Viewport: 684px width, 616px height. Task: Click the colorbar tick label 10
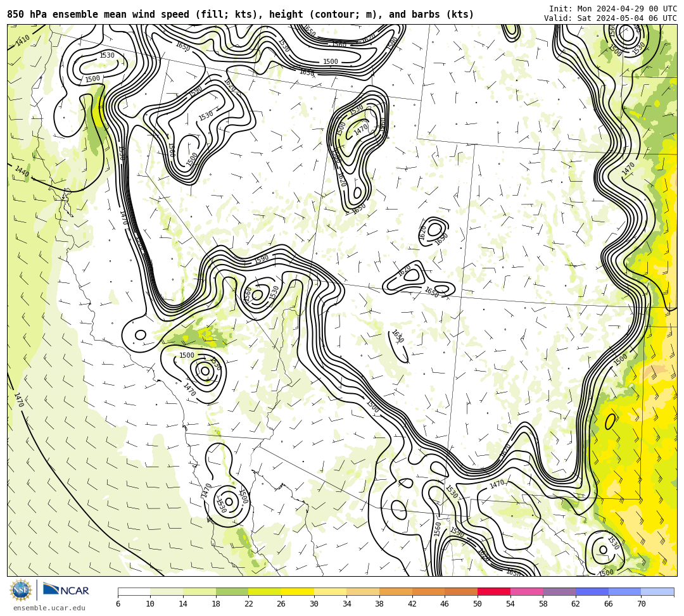pyautogui.click(x=151, y=604)
